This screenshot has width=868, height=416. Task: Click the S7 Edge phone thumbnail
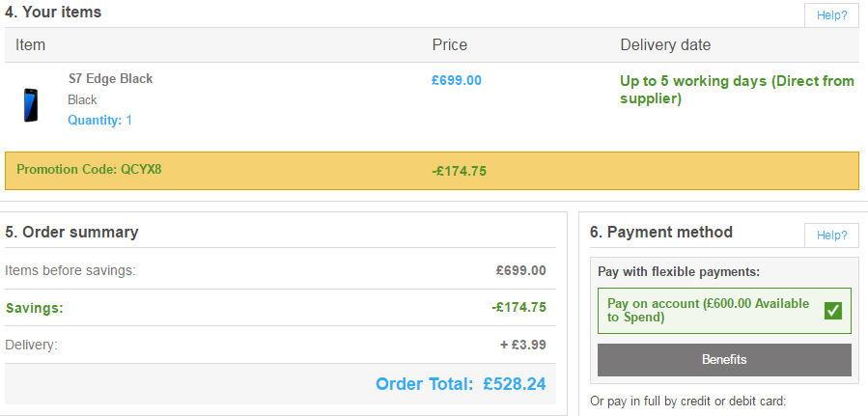click(x=31, y=103)
